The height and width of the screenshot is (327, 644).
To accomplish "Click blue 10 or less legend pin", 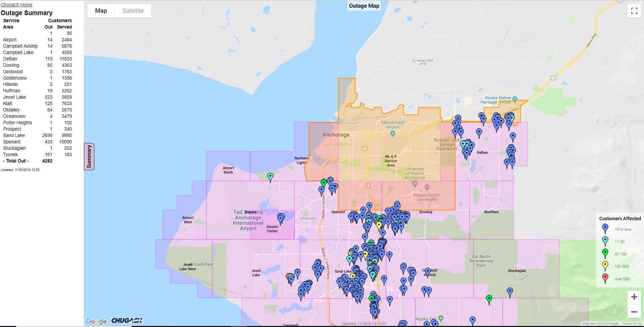I will coord(605,229).
